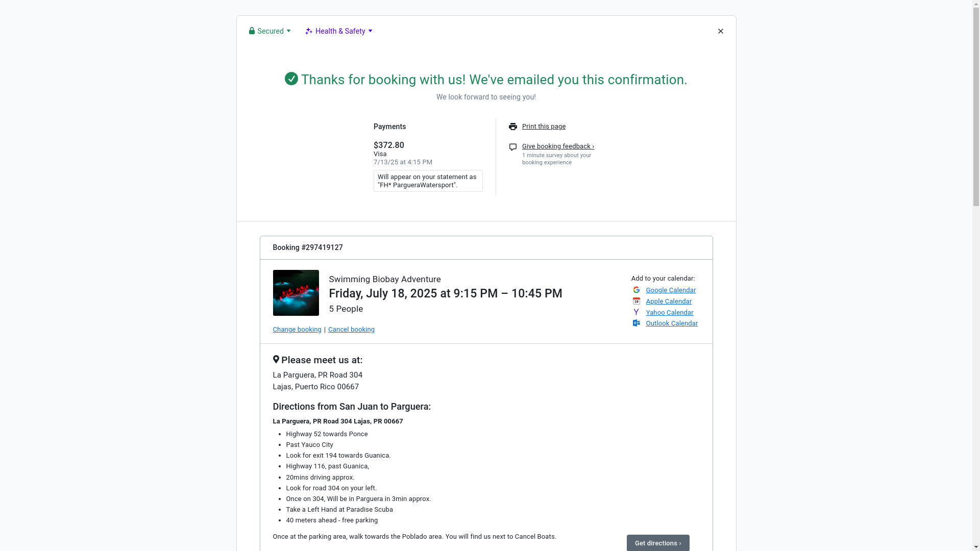Click the 5 People text

[346, 309]
